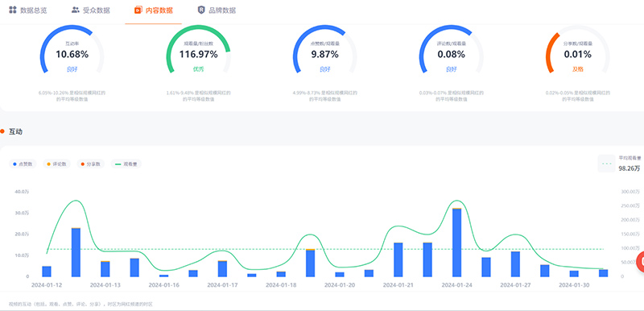Open the 品牌数据 tab
The image size is (644, 311).
[217, 10]
